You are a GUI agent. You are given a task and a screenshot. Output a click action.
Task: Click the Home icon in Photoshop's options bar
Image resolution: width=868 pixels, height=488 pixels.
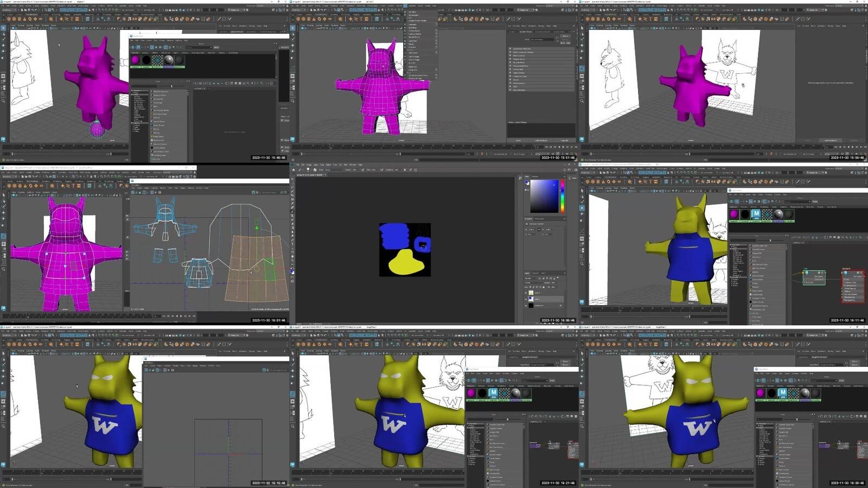(293, 169)
